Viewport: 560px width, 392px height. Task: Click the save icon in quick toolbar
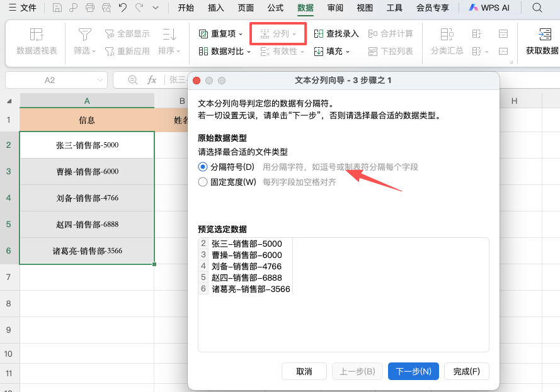[x=57, y=8]
